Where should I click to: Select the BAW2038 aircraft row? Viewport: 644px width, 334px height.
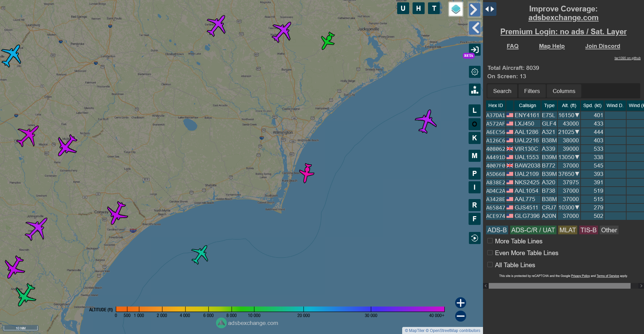pos(565,165)
